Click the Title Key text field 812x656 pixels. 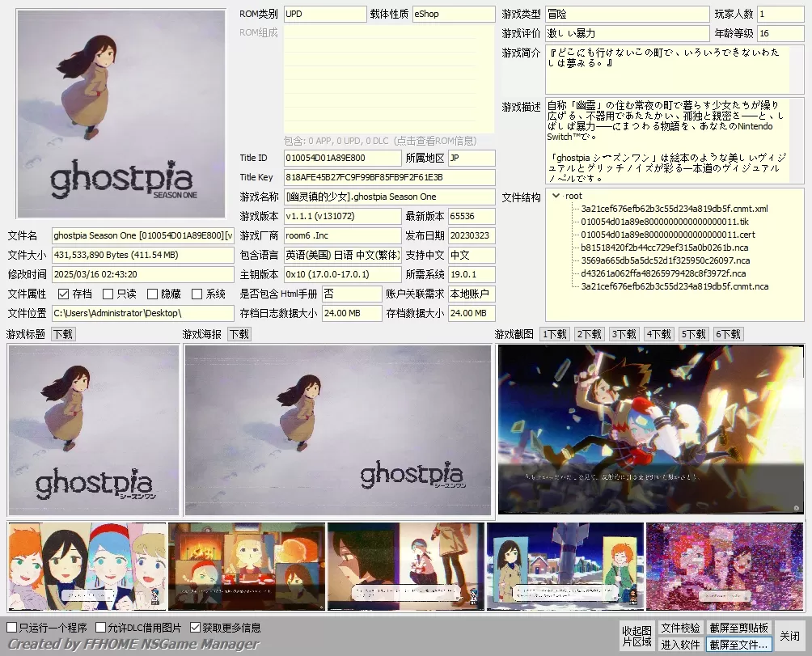(388, 177)
